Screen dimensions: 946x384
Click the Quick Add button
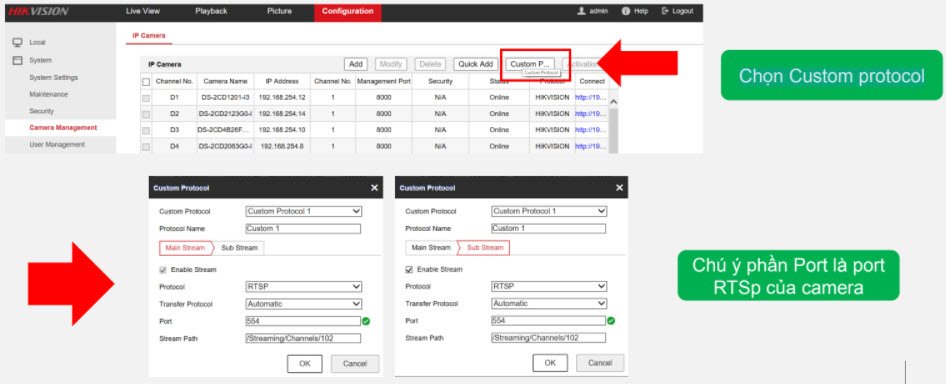coord(475,64)
